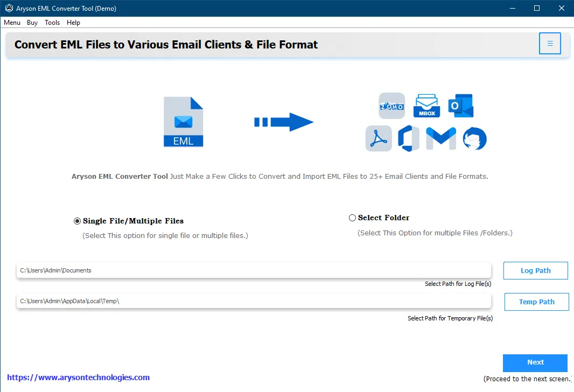Click 'Select Path for Log File(s)' text

[x=458, y=284]
